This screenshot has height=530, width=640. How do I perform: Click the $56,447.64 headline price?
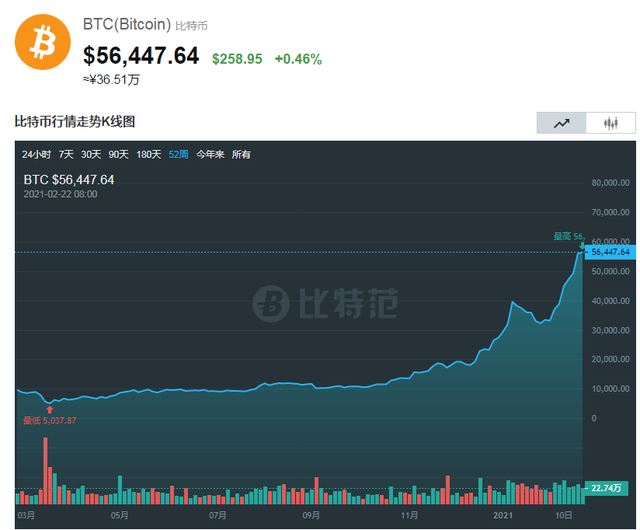pos(141,56)
